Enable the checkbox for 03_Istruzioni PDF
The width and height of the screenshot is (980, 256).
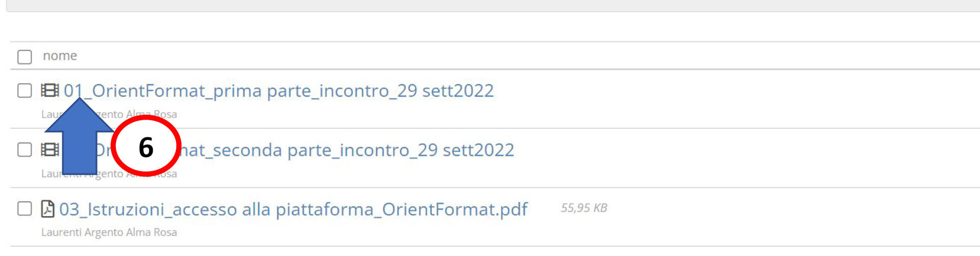[x=24, y=208]
